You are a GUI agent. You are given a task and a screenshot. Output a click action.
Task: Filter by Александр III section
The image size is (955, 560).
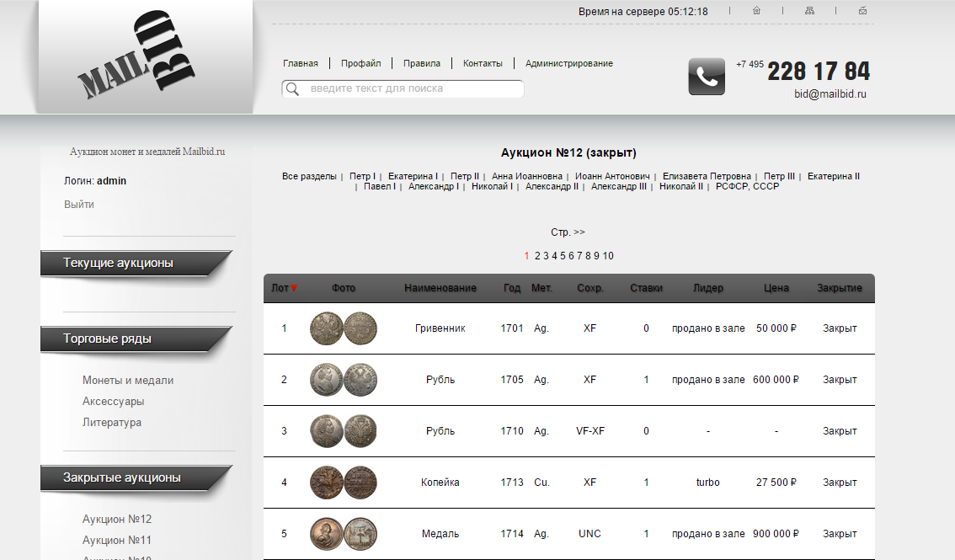click(619, 186)
